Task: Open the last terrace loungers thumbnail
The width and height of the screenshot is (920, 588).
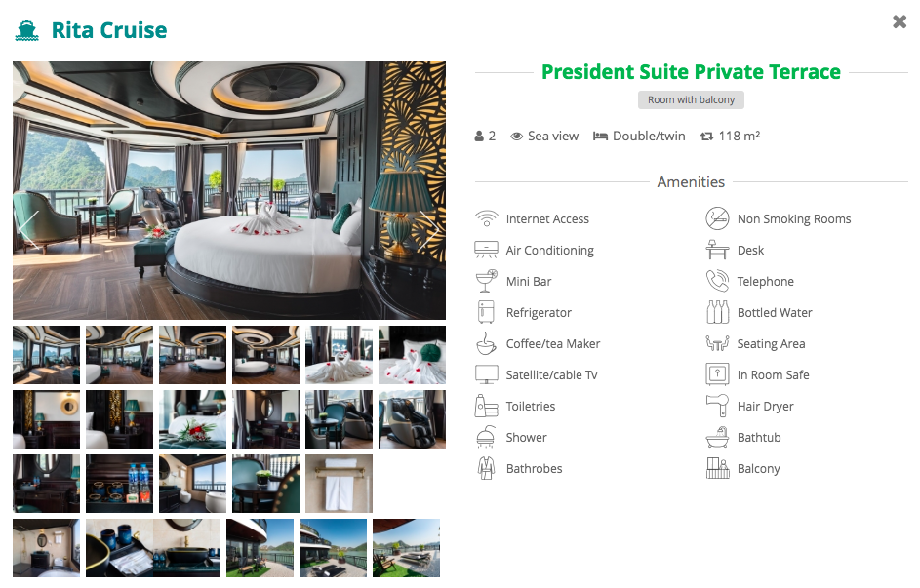Action: 406,548
